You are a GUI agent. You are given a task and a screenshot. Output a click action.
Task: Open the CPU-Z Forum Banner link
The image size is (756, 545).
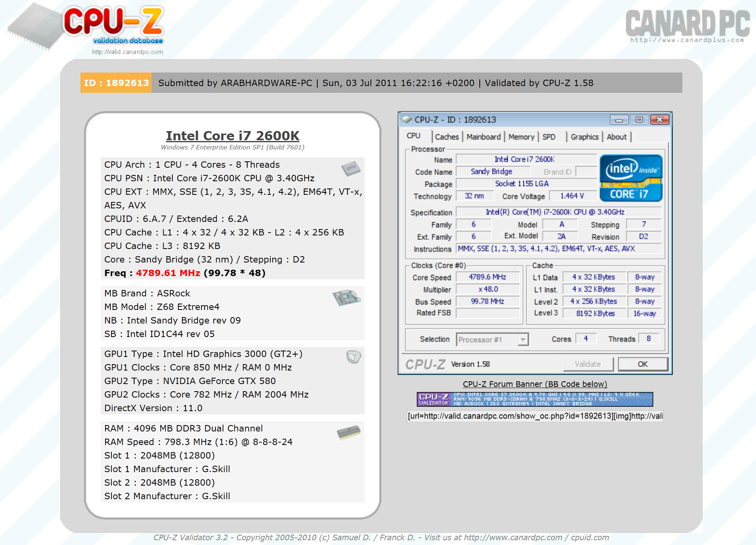click(x=535, y=384)
